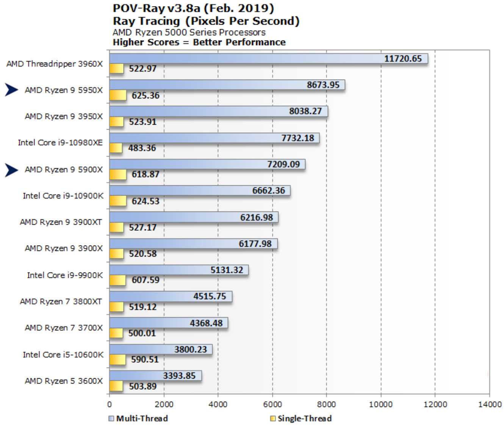The width and height of the screenshot is (504, 429).
Task: Select the Single-Thread legend label
Action: pyautogui.click(x=304, y=418)
